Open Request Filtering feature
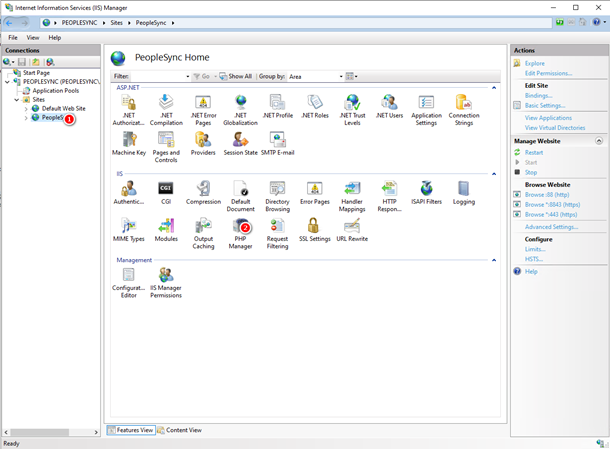 [x=277, y=233]
